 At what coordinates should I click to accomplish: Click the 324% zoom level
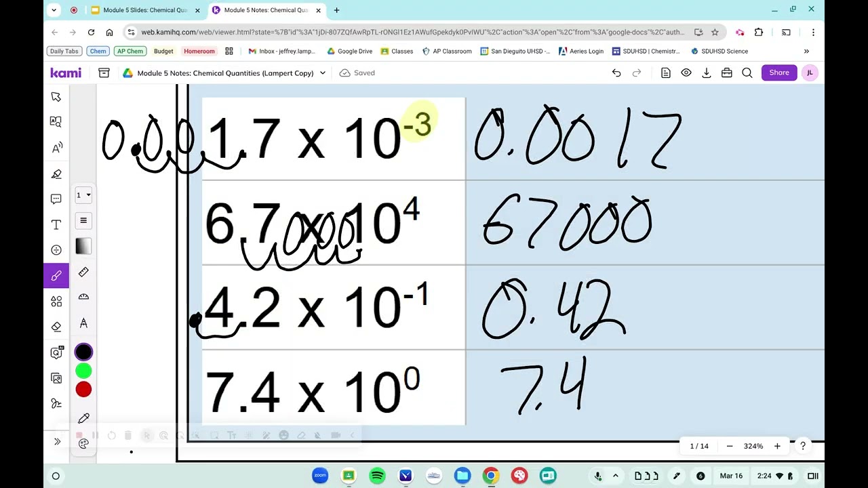753,446
